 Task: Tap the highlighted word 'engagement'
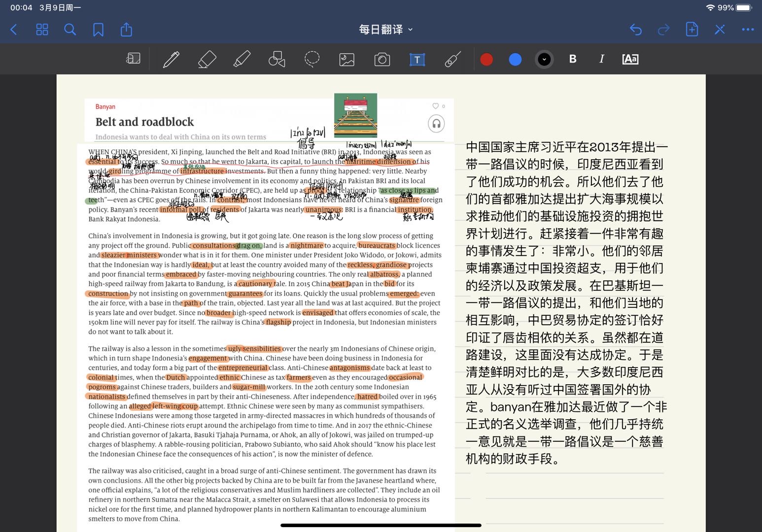pos(208,358)
